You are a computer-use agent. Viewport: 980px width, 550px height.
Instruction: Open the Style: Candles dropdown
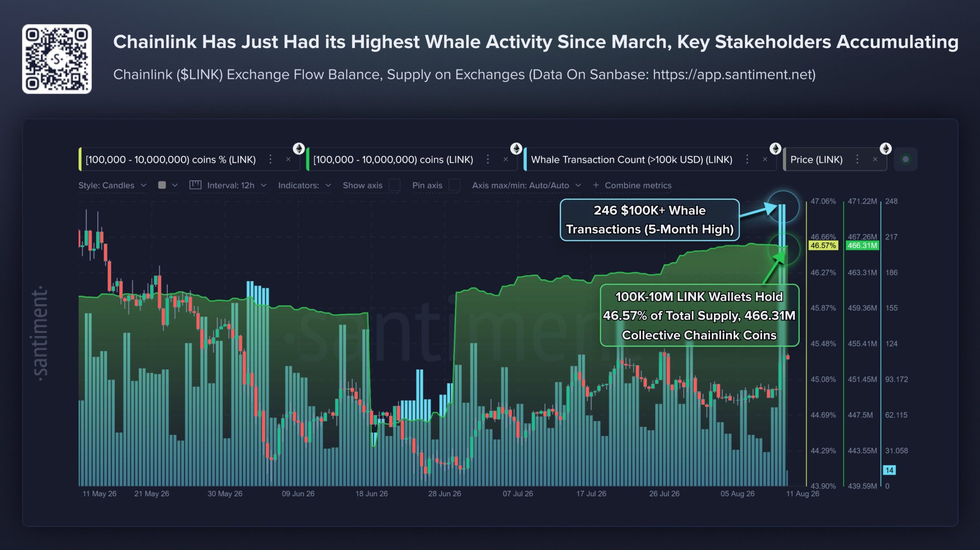coord(113,185)
